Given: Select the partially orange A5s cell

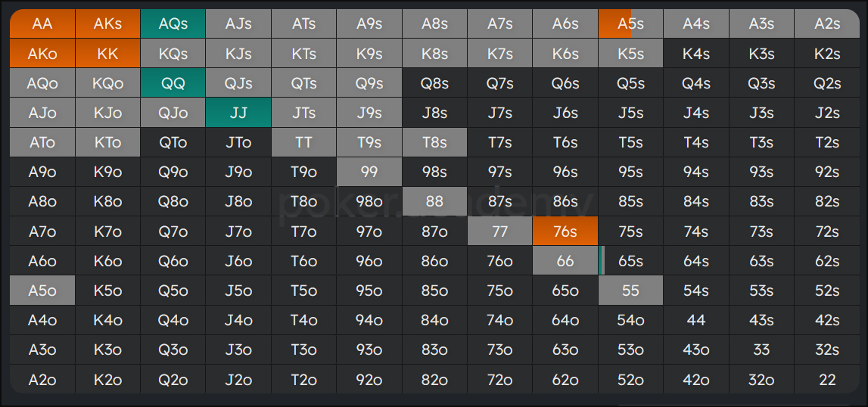Looking at the screenshot, I should click(630, 23).
